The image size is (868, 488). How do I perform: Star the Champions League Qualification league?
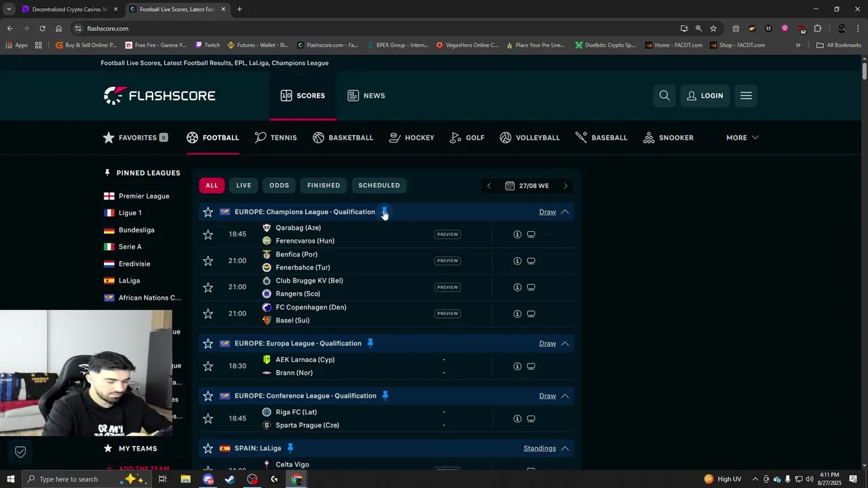[208, 212]
